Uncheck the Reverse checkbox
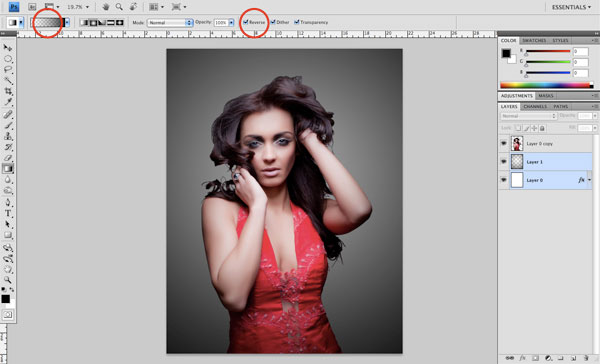 246,22
